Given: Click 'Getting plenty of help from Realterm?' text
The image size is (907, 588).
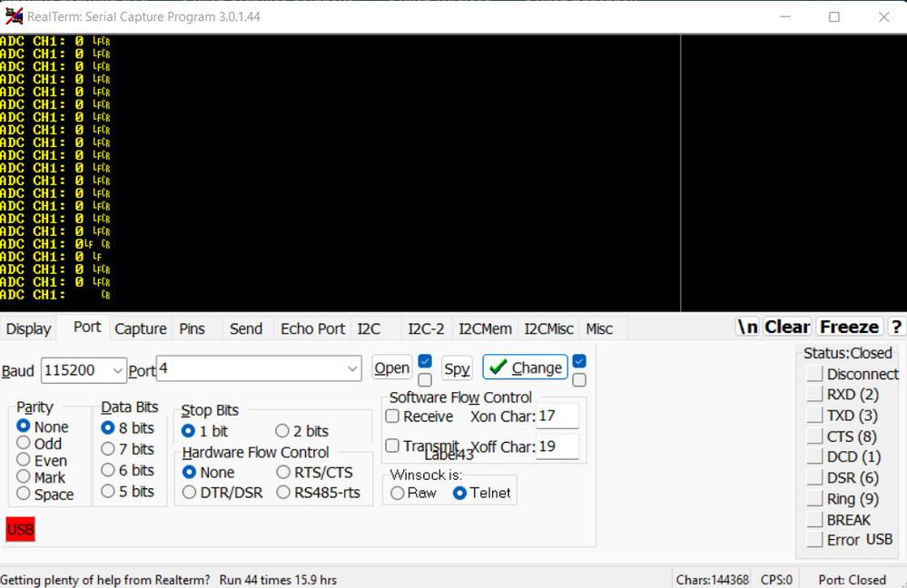Looking at the screenshot, I should [x=105, y=579].
